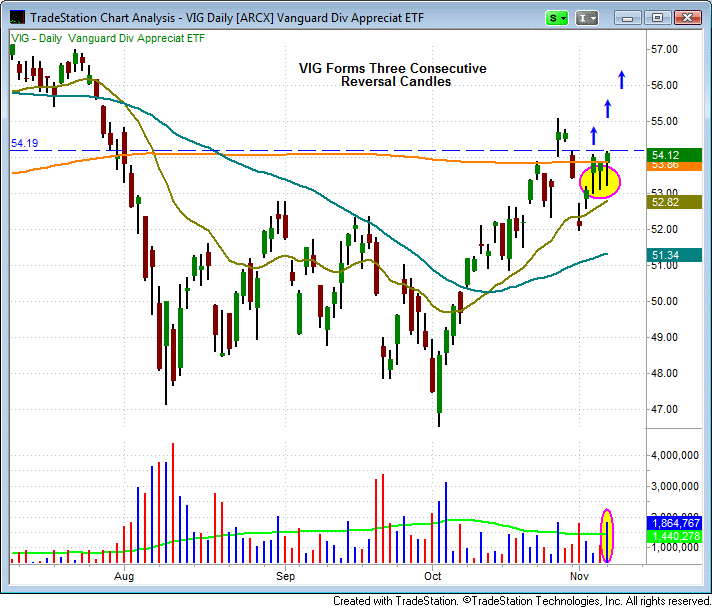Click the 3,000,000 volume axis label

point(675,487)
